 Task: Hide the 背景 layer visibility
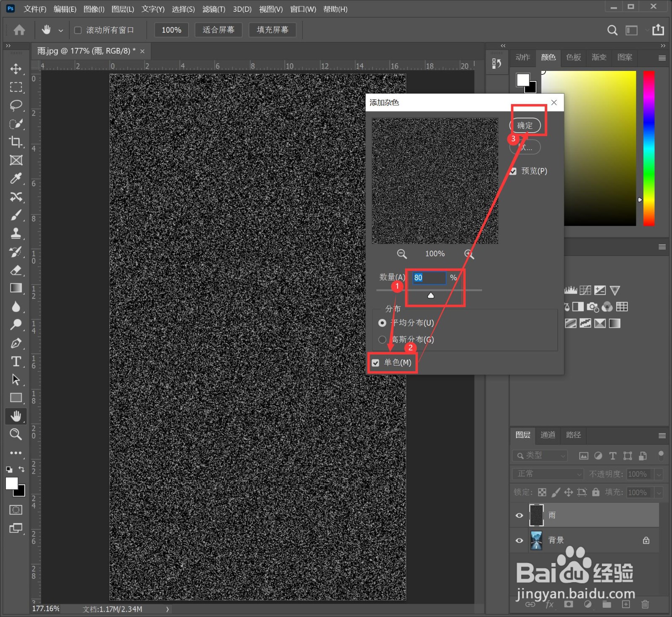click(x=520, y=541)
